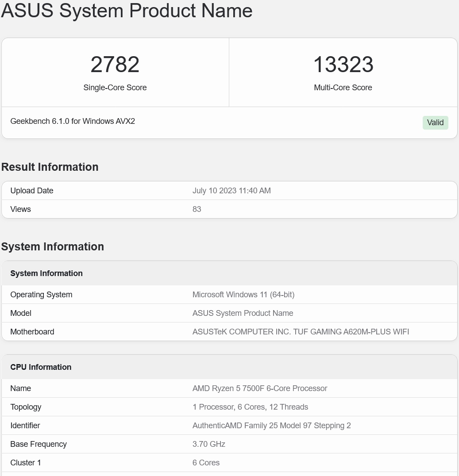Click the CPU Information table header
This screenshot has width=459, height=476.
click(41, 367)
